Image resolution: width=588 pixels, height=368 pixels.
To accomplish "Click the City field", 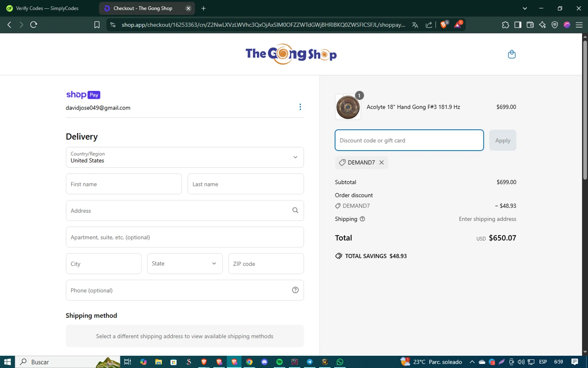I will point(103,264).
